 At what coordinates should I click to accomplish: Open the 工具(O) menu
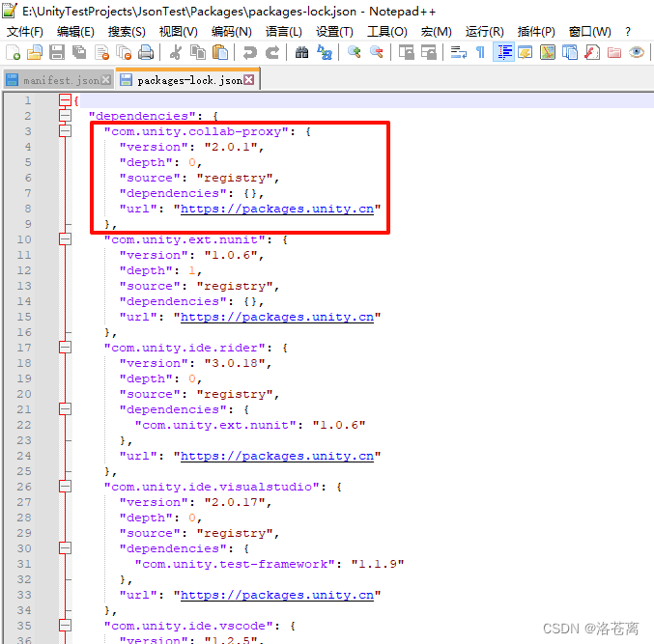[x=387, y=32]
